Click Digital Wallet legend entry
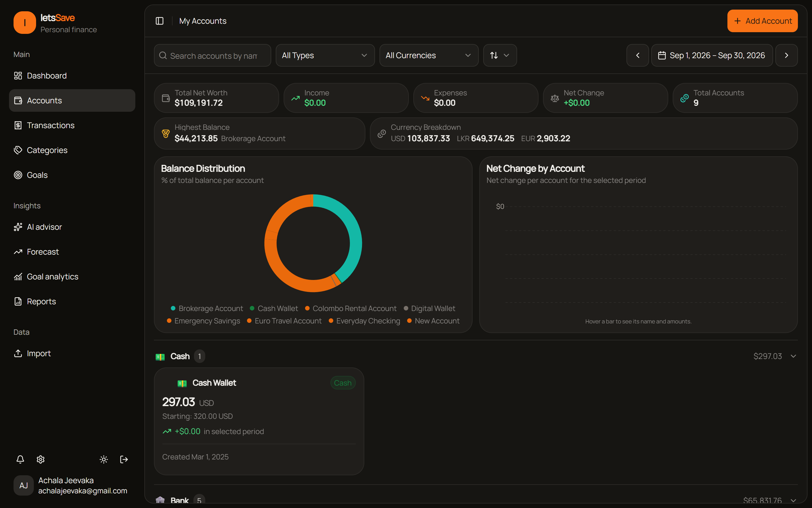Image resolution: width=812 pixels, height=508 pixels. pos(429,308)
